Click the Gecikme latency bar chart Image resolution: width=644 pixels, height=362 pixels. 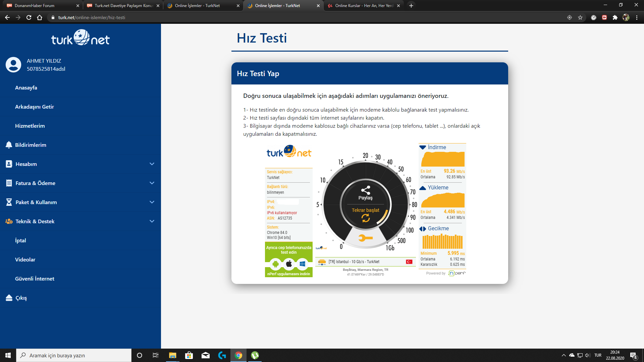(443, 241)
